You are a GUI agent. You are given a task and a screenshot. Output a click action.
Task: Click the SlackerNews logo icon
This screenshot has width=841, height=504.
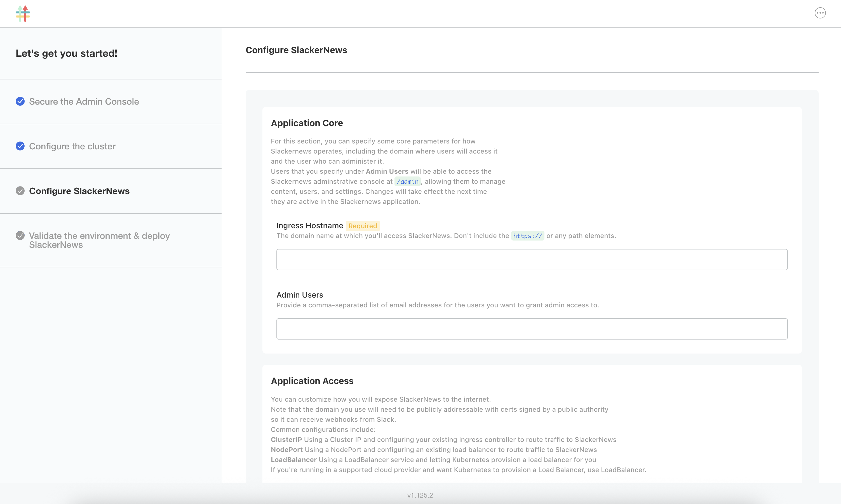(22, 13)
